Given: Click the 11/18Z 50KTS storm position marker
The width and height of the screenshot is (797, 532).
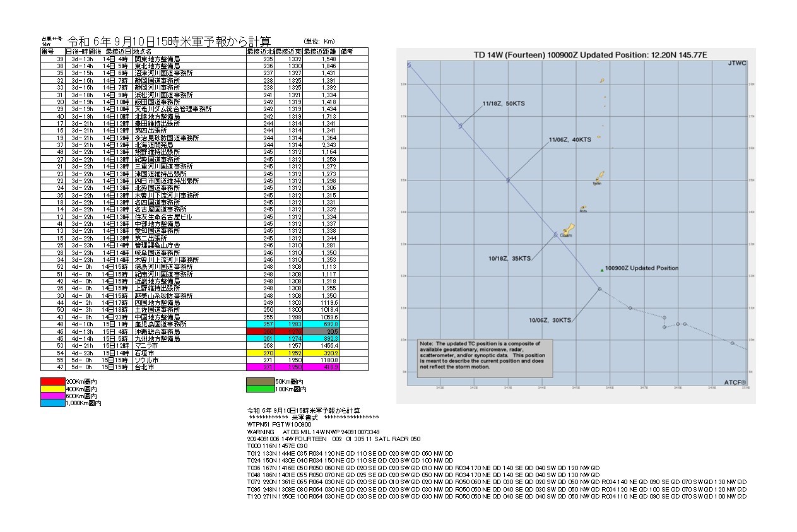Looking at the screenshot, I should pos(461,126).
